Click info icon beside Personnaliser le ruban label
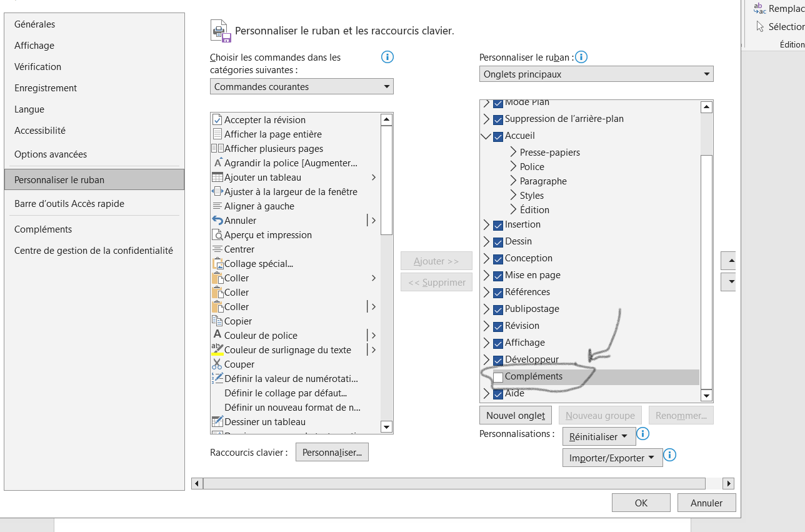 581,58
